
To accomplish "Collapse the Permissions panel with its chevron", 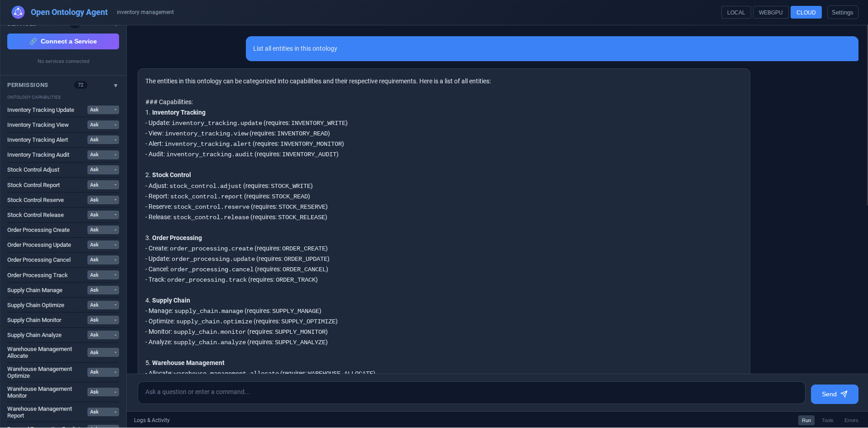I will (x=115, y=85).
